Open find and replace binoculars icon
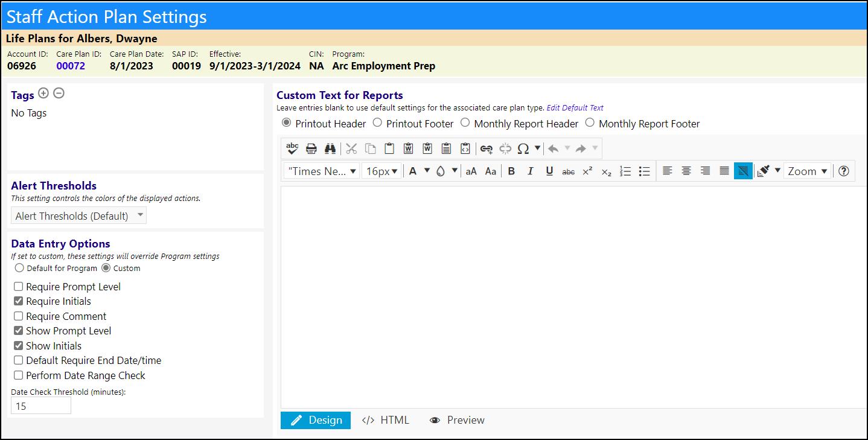The image size is (868, 440). pos(330,148)
